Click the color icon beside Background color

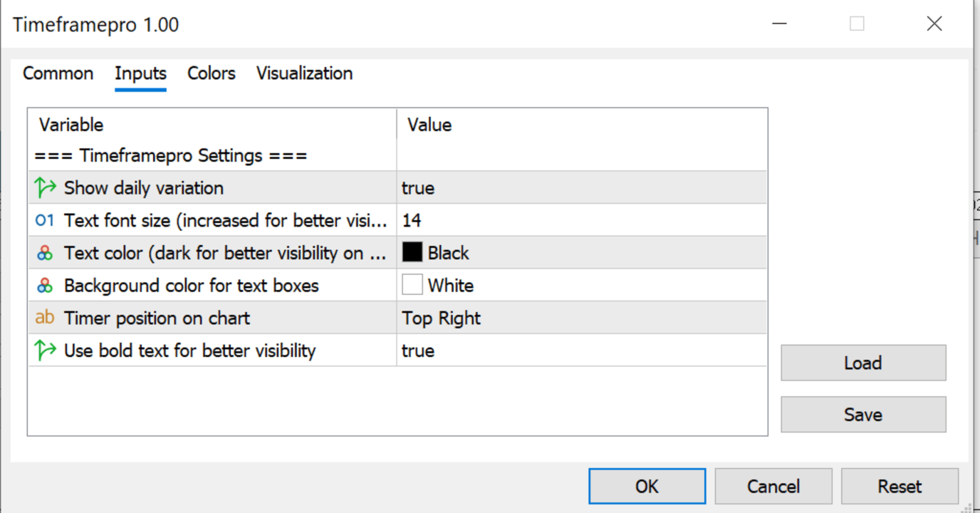pyautogui.click(x=45, y=286)
